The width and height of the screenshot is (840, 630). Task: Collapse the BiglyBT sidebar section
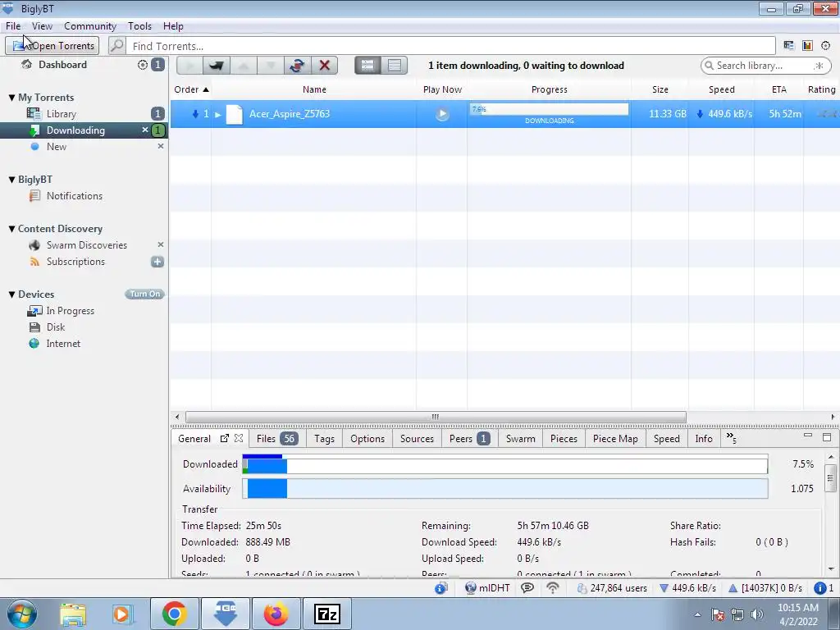click(x=11, y=180)
